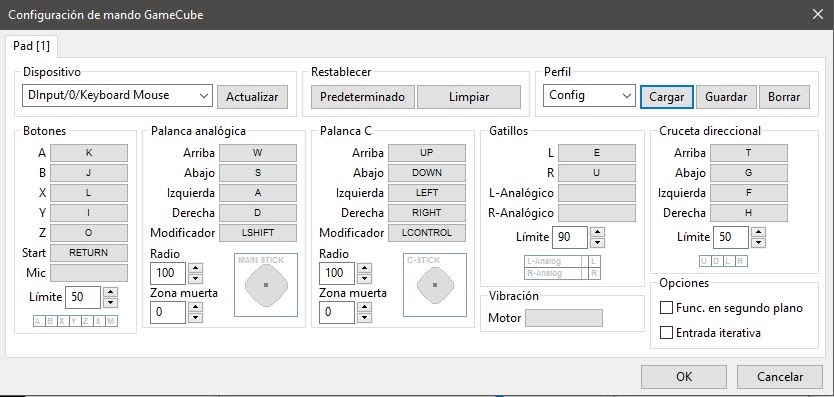Screen dimensions: 834x397
Task: Remap Palanca analógica Izquierda mapped to A
Action: tap(258, 193)
